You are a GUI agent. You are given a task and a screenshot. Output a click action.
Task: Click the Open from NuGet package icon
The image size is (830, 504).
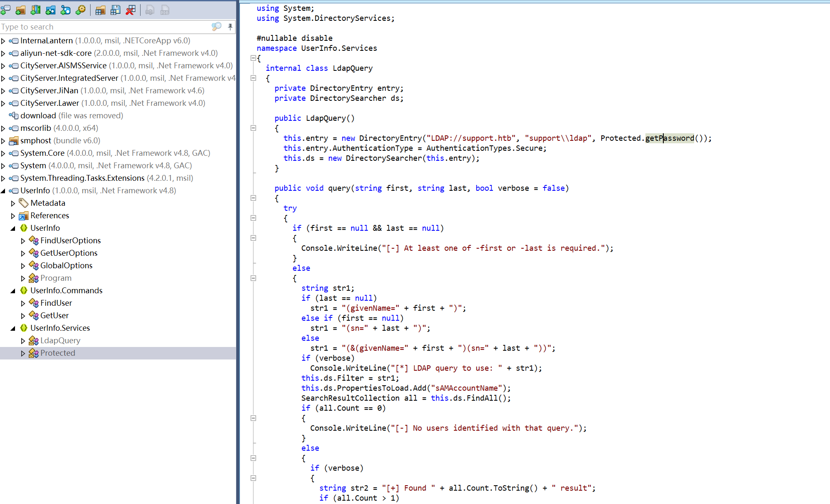[x=65, y=10]
